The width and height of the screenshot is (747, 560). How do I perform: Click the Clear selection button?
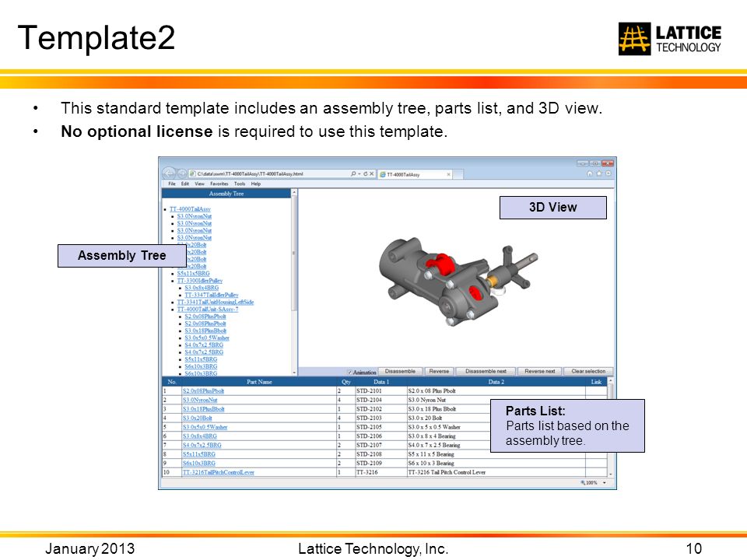(588, 372)
